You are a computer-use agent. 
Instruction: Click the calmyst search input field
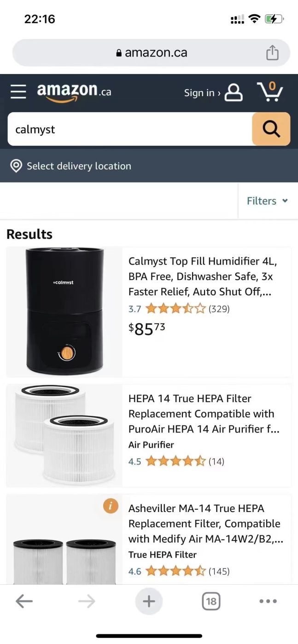tap(130, 129)
